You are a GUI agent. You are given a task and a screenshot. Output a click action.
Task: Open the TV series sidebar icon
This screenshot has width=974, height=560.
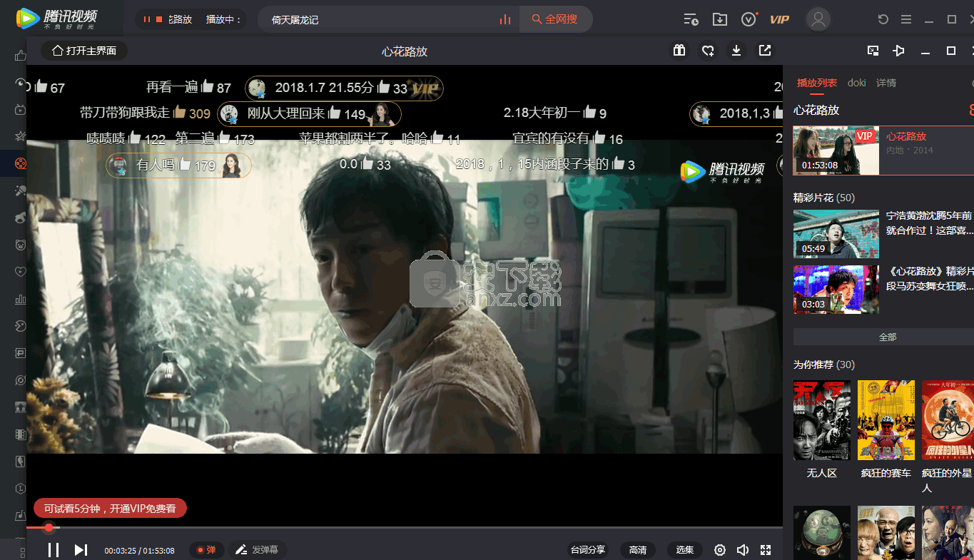coord(21,110)
